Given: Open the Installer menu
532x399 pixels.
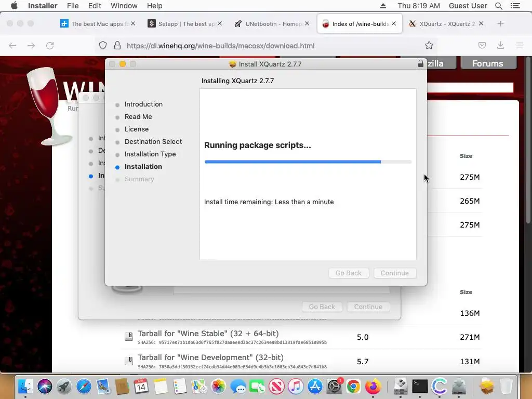Looking at the screenshot, I should coord(43,6).
